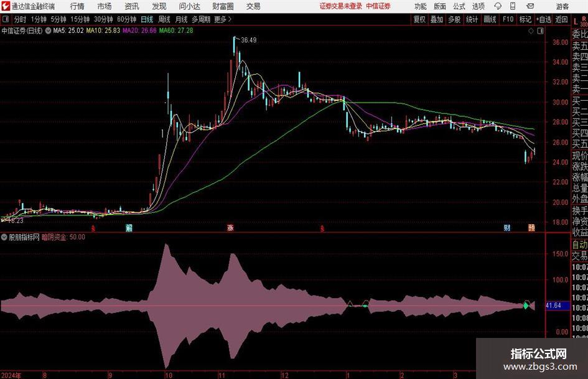This screenshot has height=379, width=588.
Task: Click the diamond icon above the chart
Action: (x=531, y=31)
